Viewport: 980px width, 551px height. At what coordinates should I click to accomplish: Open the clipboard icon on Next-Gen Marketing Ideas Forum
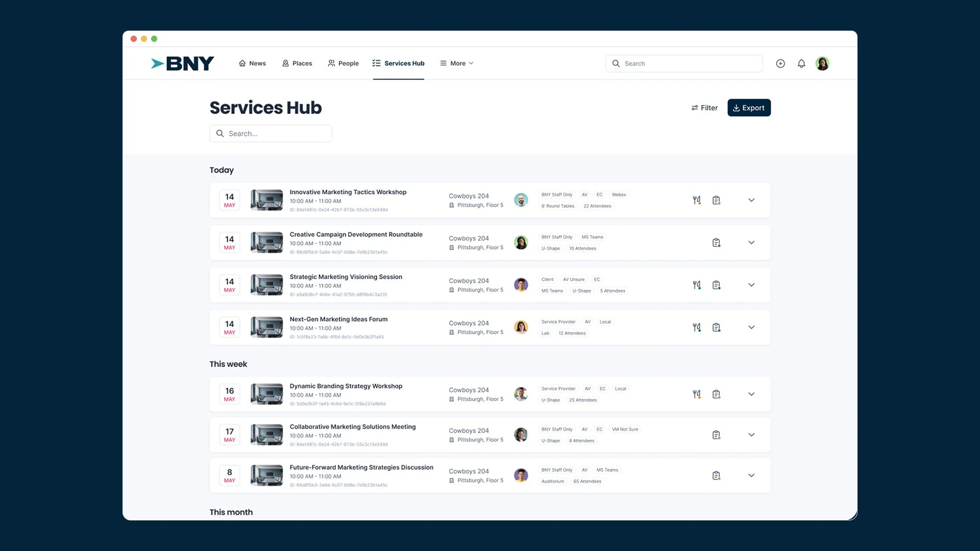[716, 327]
